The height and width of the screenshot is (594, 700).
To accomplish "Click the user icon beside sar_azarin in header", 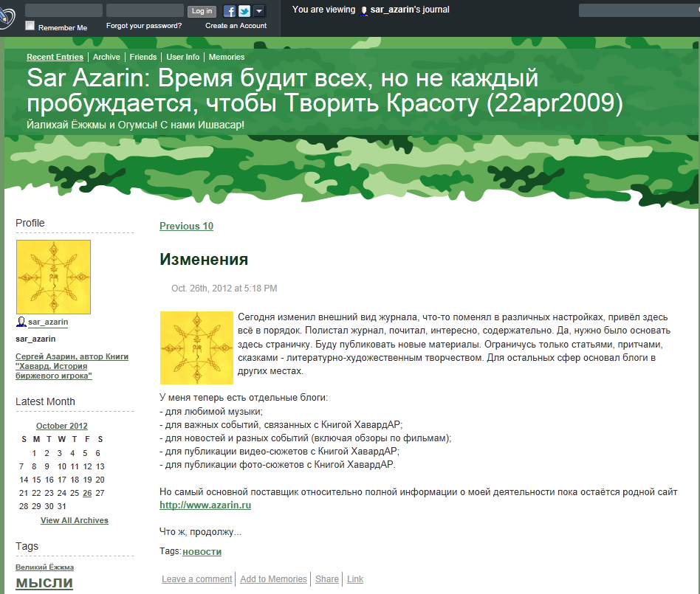I will [363, 10].
